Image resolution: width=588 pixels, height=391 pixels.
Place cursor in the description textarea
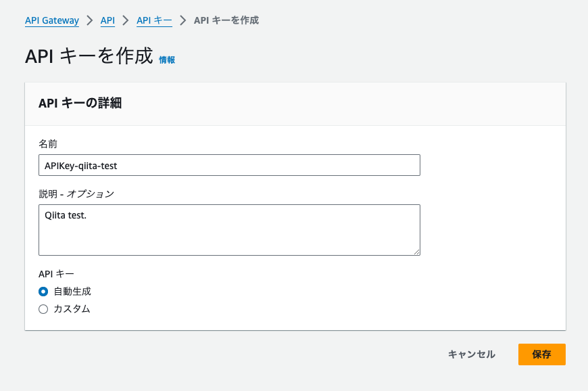tap(229, 230)
